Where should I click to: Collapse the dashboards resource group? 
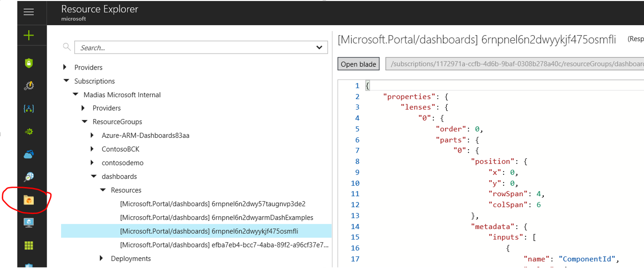pyautogui.click(x=94, y=176)
